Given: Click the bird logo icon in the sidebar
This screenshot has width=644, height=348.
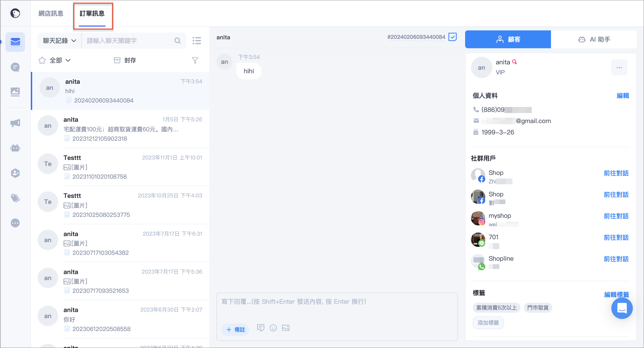Looking at the screenshot, I should tap(15, 13).
